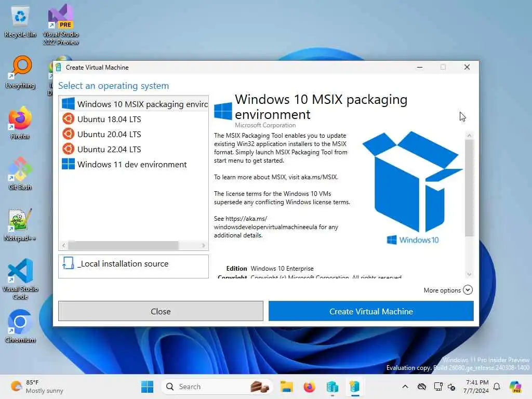Screen dimensions: 532x399
Task: Open the Chromium desktop shortcut
Action: click(x=20, y=326)
